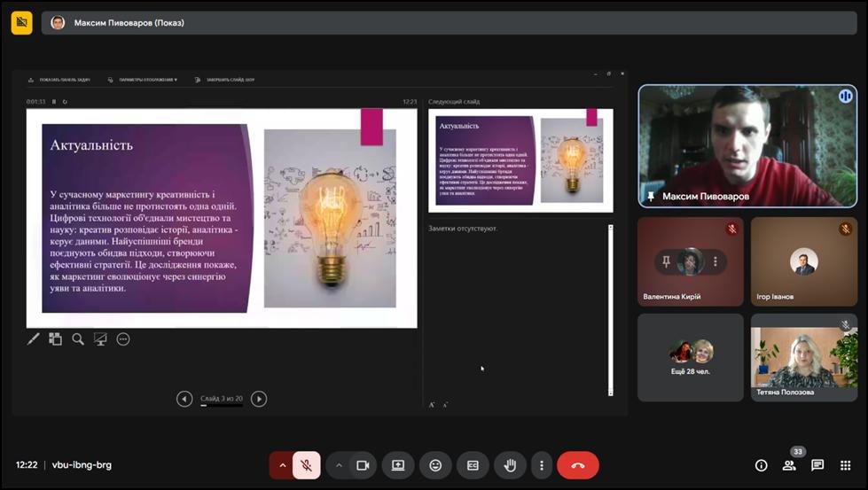
Task: Advance to the next slide arrow
Action: [x=259, y=399]
